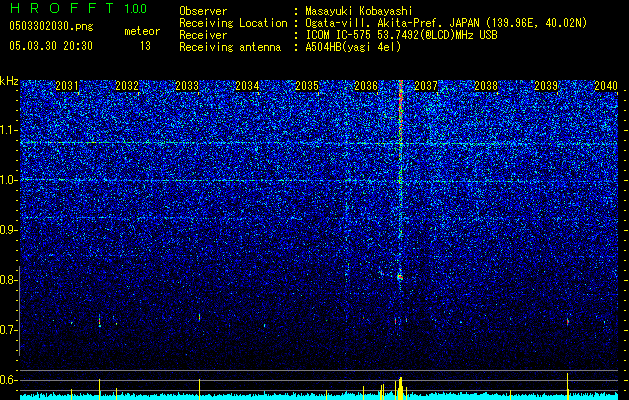The height and width of the screenshot is (400, 629).
Task: Click the 0.6 kHz axis label
Action: pyautogui.click(x=8, y=380)
